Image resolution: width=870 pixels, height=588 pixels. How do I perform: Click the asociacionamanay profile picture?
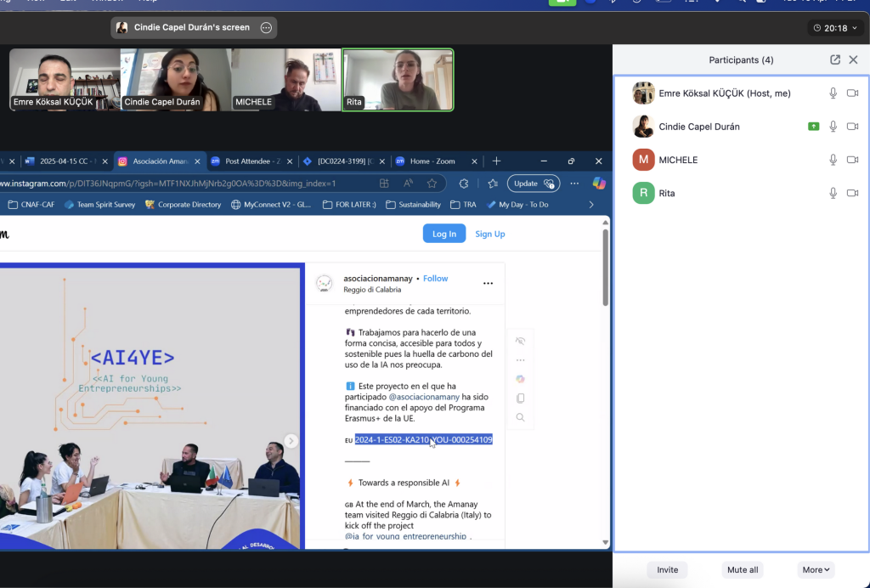tap(324, 284)
